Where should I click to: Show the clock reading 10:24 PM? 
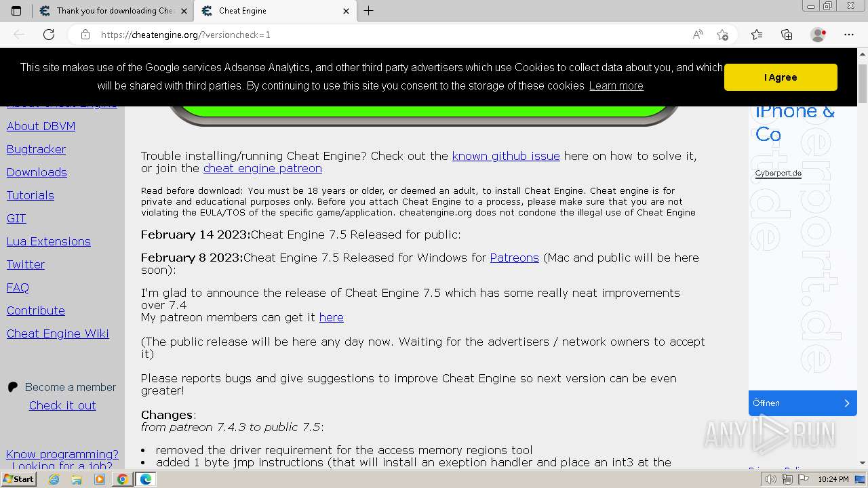[833, 479]
